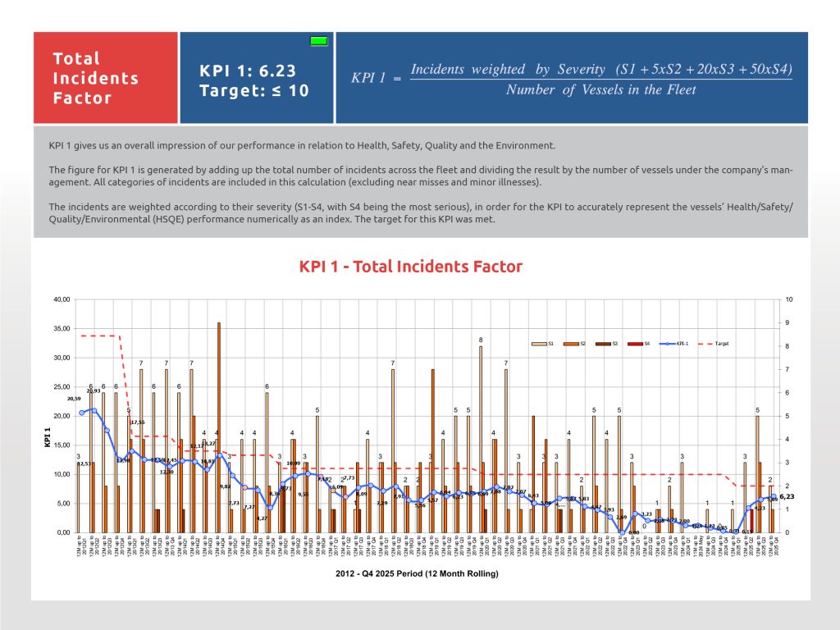The height and width of the screenshot is (630, 840).
Task: Click the S1 legend swatch
Action: (540, 345)
